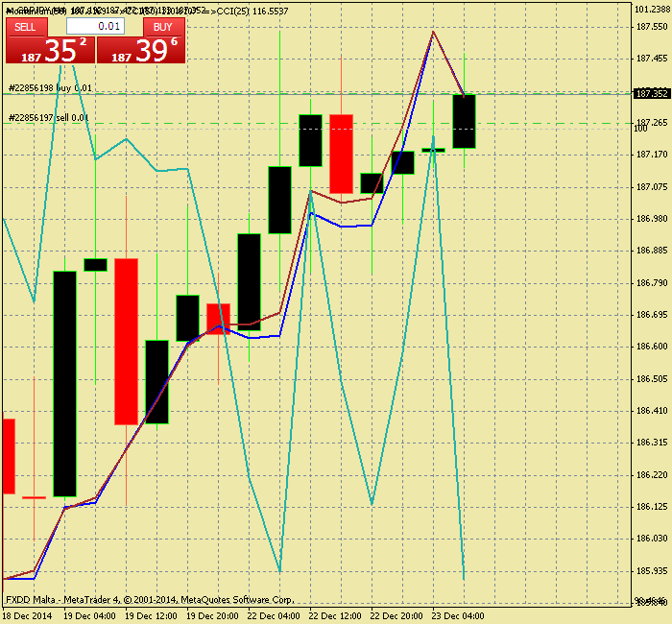The height and width of the screenshot is (624, 672).
Task: Click the 186.030 level on the price scale
Action: coord(652,539)
